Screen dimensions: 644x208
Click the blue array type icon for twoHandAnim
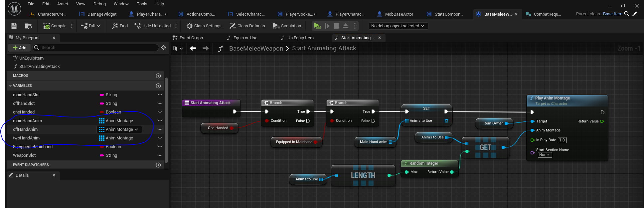tap(102, 138)
